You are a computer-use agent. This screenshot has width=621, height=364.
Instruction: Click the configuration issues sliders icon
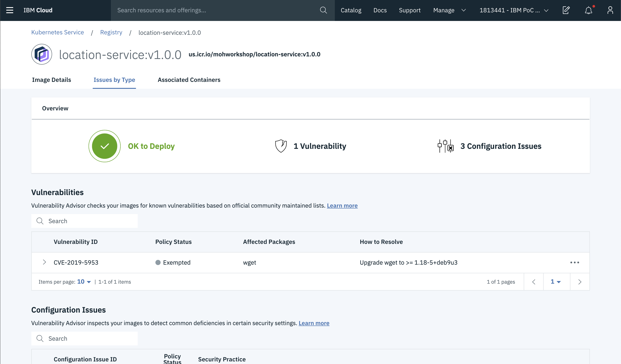[x=445, y=146]
